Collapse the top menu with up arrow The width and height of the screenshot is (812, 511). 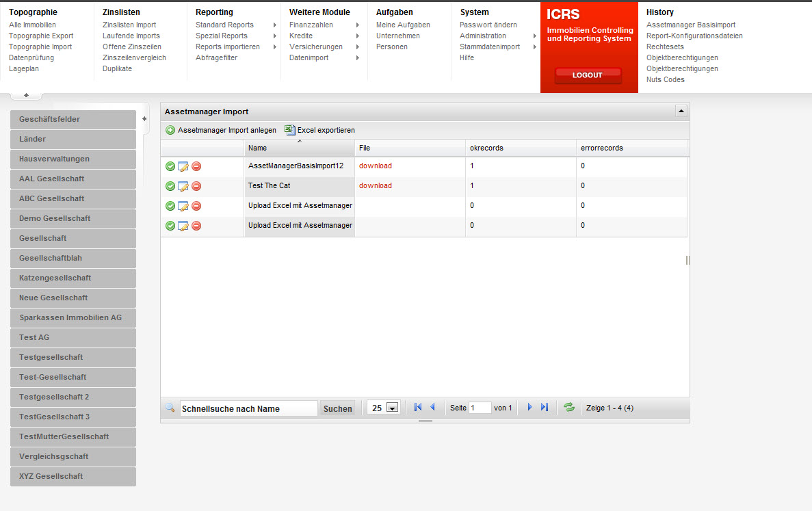click(x=27, y=95)
